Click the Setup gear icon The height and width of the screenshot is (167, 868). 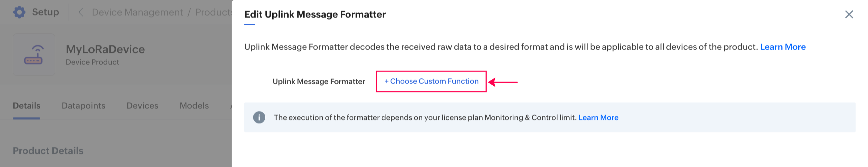tap(19, 12)
